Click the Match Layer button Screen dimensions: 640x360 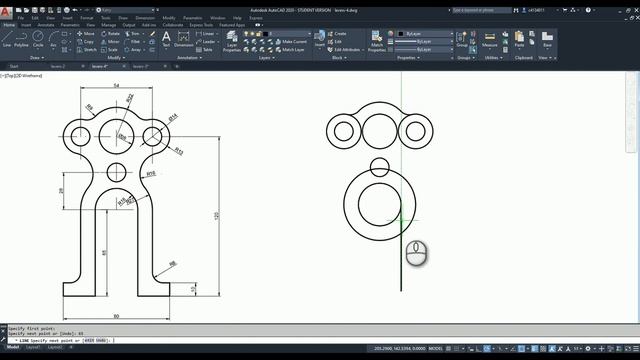pos(290,50)
